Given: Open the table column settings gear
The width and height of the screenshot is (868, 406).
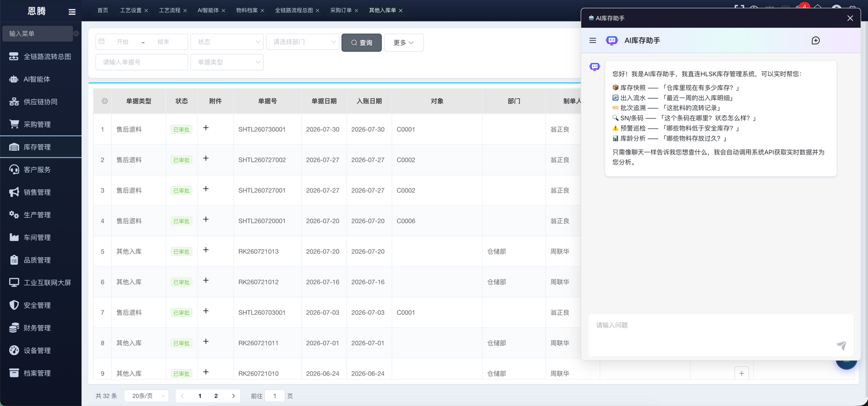Looking at the screenshot, I should pos(105,101).
